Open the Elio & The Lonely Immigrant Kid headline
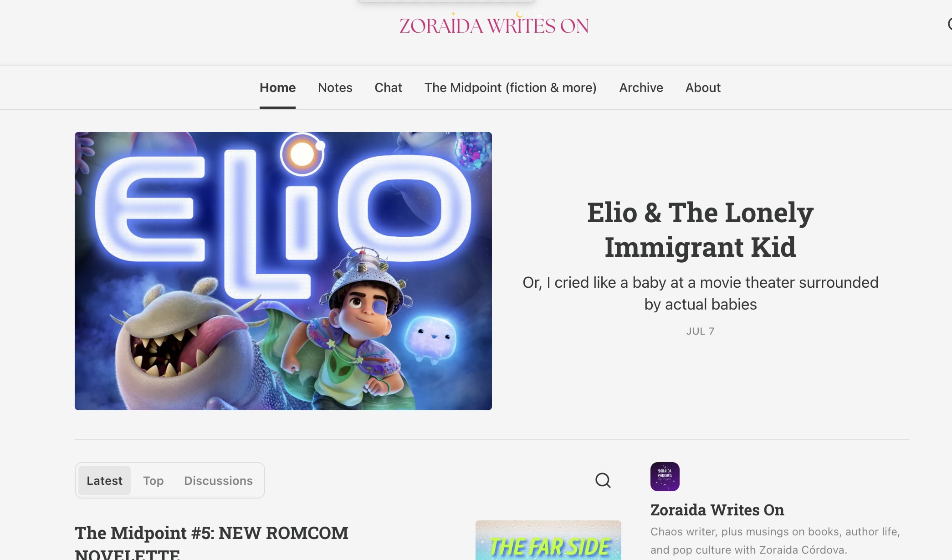The height and width of the screenshot is (560, 952). point(700,229)
